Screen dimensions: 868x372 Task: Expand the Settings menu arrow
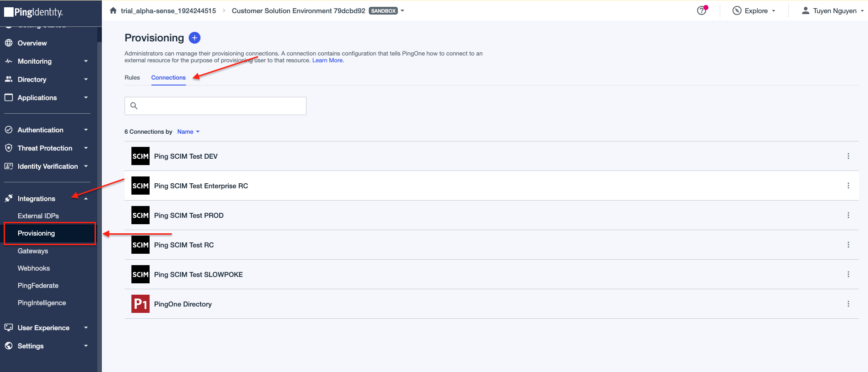click(x=86, y=346)
